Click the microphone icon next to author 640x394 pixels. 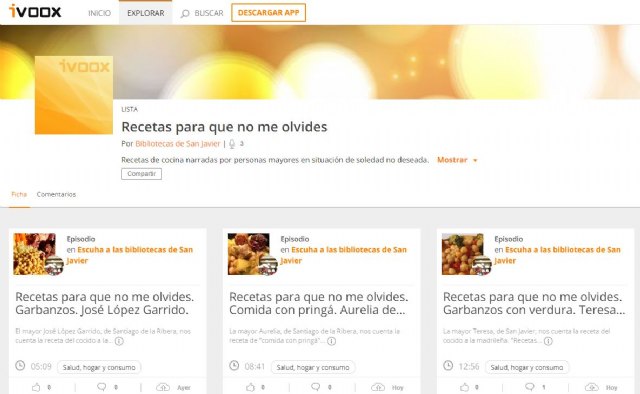pyautogui.click(x=232, y=144)
